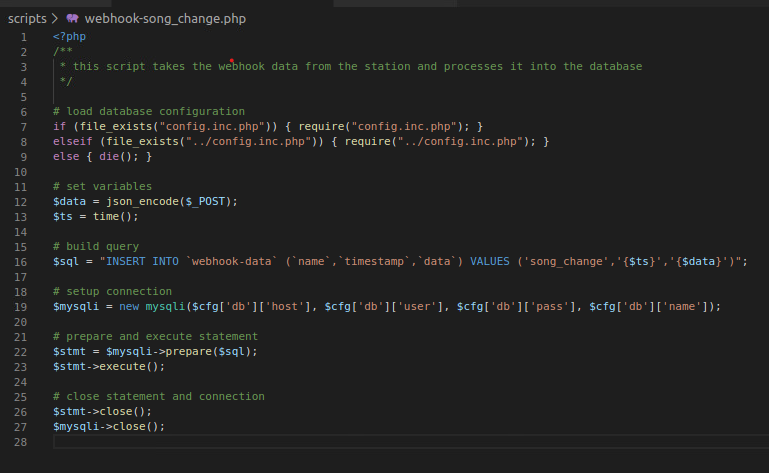Click 'INSERT INTO' in the SQL string

coord(142,262)
